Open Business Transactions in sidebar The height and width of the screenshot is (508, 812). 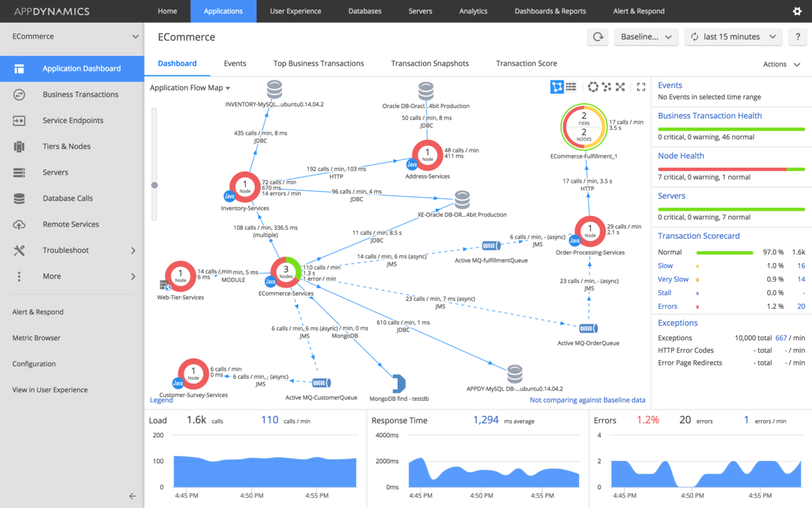[x=72, y=95]
